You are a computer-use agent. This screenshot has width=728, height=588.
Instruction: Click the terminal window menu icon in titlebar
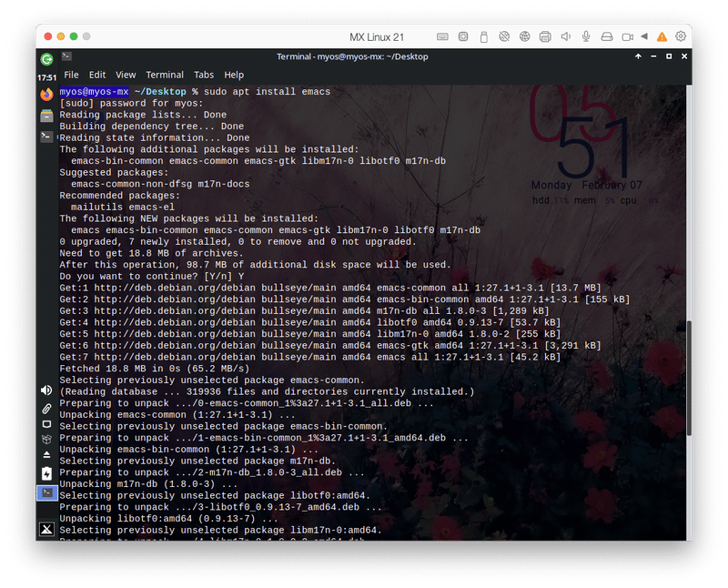pyautogui.click(x=66, y=56)
